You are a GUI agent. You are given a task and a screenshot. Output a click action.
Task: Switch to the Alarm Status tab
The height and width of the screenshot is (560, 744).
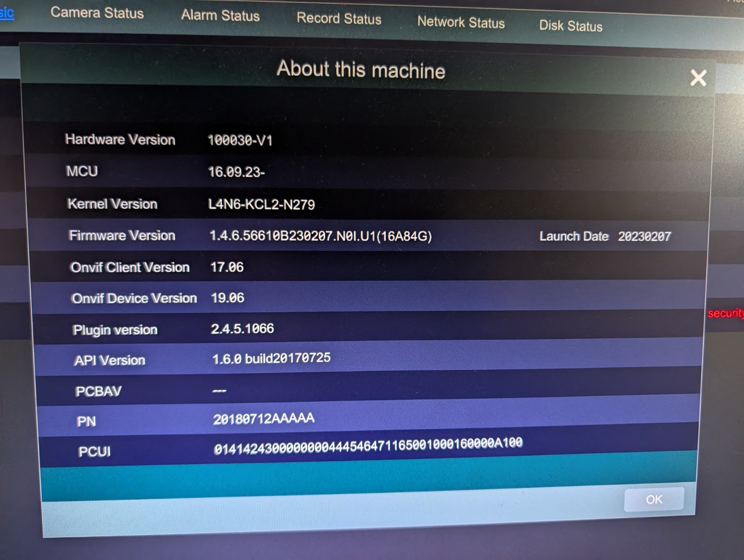[x=220, y=15]
